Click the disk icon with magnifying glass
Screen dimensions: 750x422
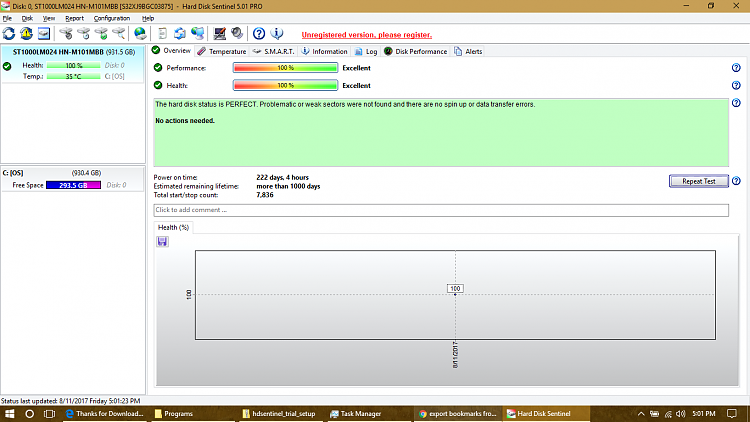click(119, 33)
